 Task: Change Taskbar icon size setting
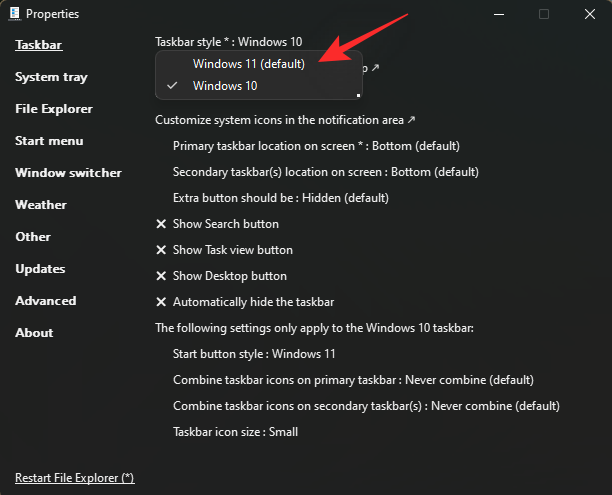[235, 432]
